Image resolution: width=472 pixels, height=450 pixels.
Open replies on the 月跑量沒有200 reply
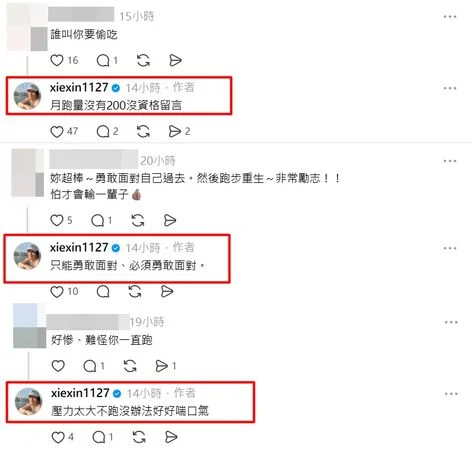point(103,132)
